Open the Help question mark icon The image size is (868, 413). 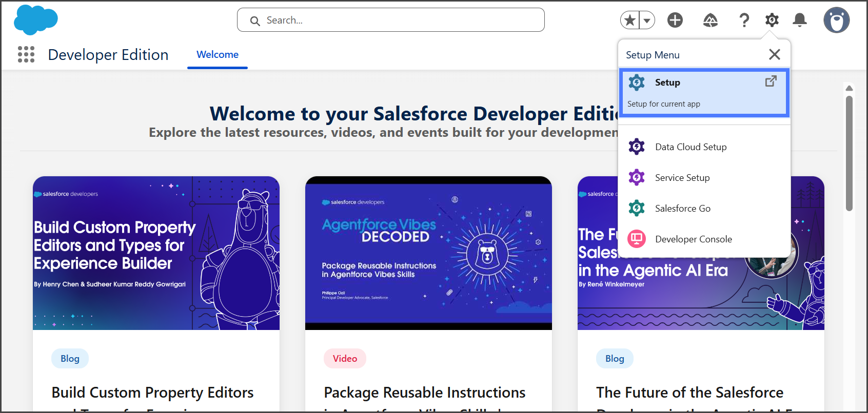[x=744, y=20]
